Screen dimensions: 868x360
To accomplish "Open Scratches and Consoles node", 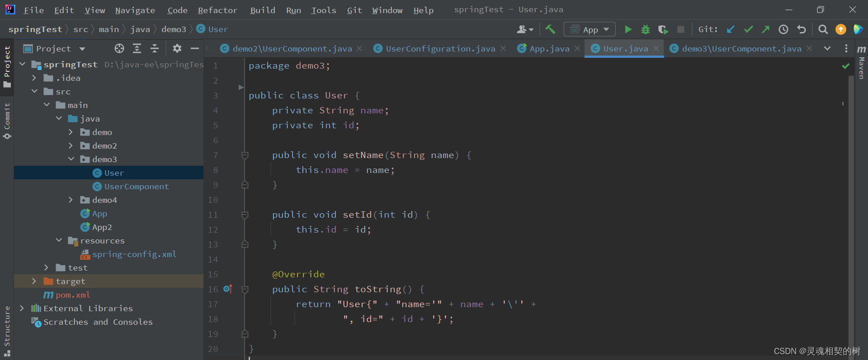I will click(x=98, y=322).
